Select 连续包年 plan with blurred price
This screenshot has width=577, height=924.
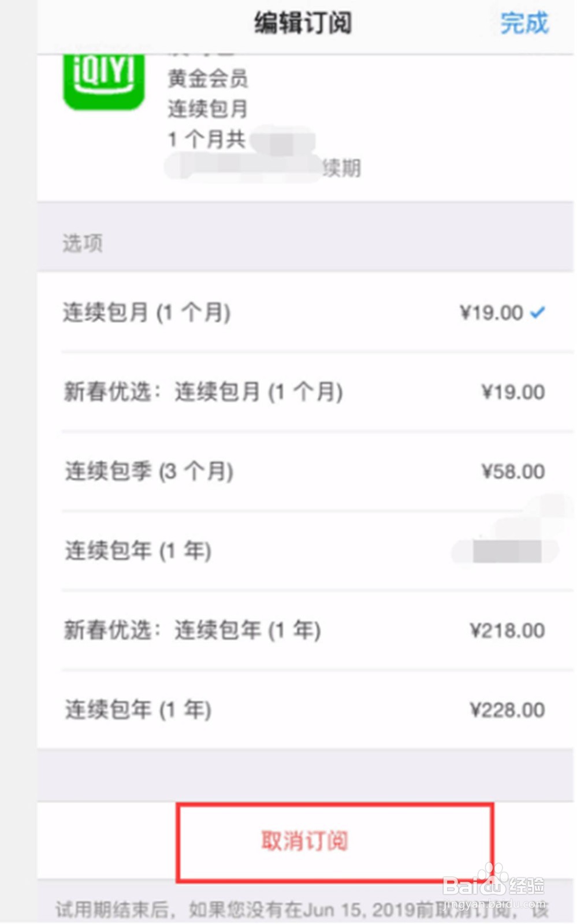138,551
